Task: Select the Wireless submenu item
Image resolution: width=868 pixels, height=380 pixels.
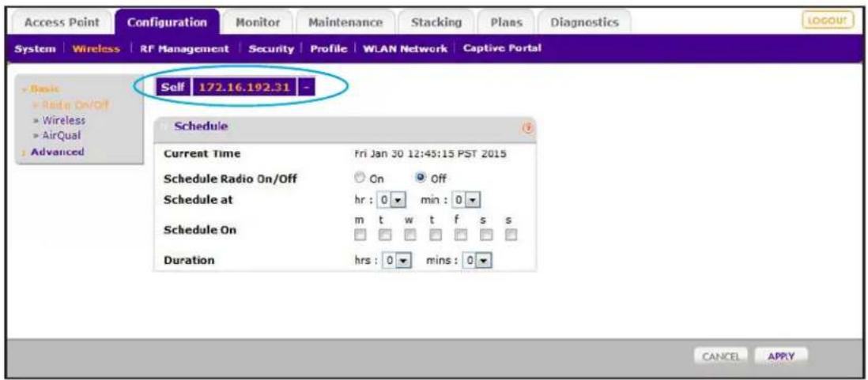Action: click(96, 49)
